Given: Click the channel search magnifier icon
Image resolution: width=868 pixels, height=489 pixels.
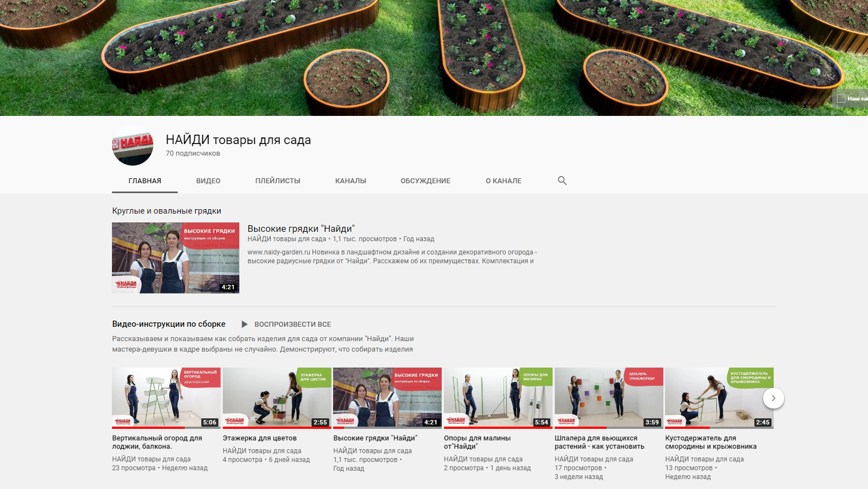Looking at the screenshot, I should click(562, 180).
